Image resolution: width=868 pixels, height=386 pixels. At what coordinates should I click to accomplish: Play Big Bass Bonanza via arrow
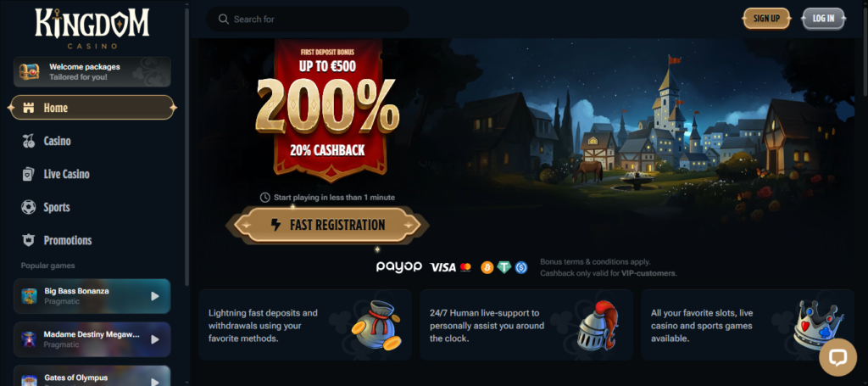click(155, 296)
